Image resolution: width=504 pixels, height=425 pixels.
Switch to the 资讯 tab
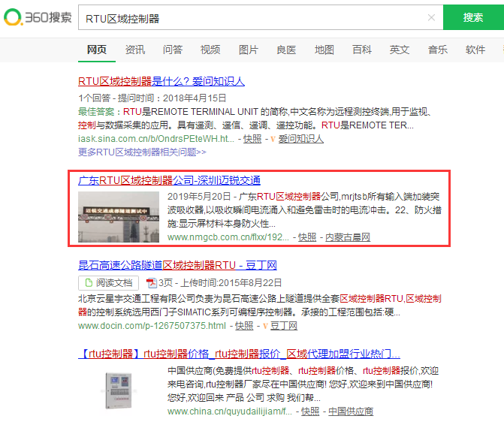pos(135,50)
